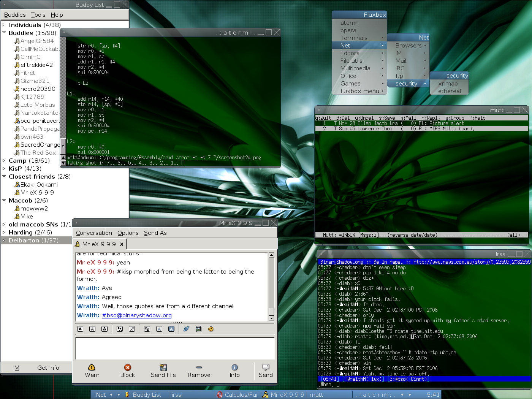Click the font face selection icon
532x399 pixels.
pos(147,329)
